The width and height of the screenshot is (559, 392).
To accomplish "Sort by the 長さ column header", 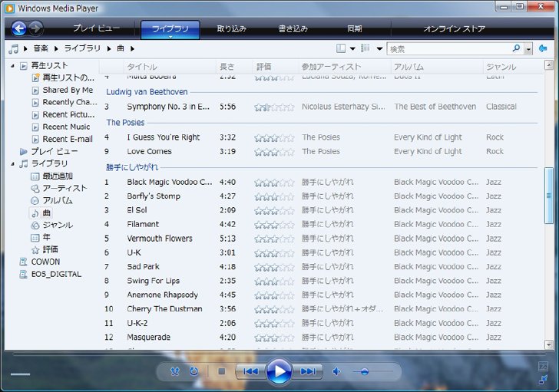I will tap(234, 67).
